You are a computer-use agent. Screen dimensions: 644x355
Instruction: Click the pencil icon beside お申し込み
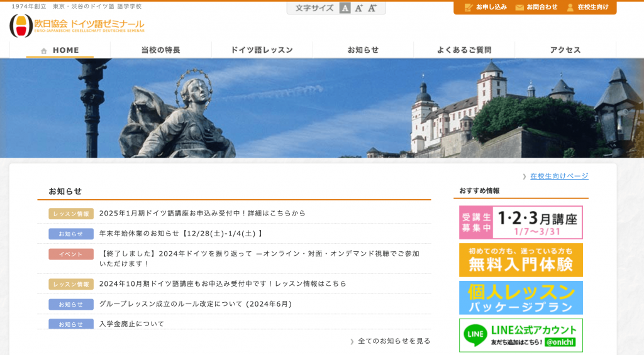pos(468,8)
